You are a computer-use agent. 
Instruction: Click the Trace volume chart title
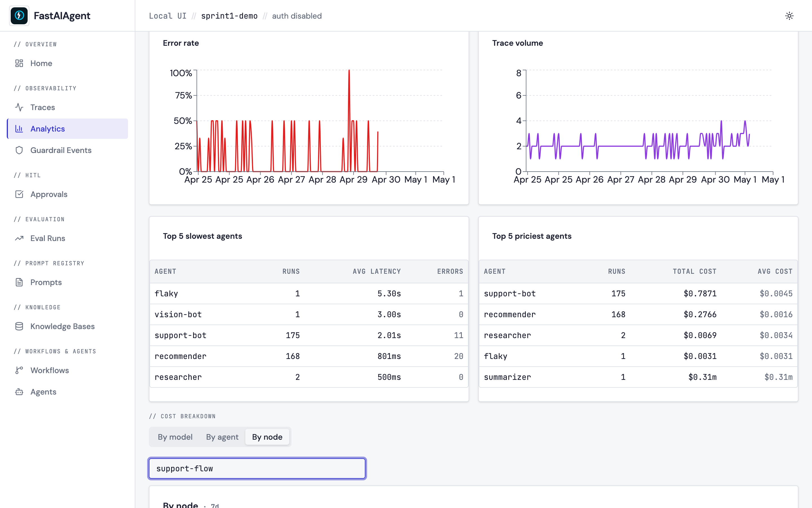517,43
